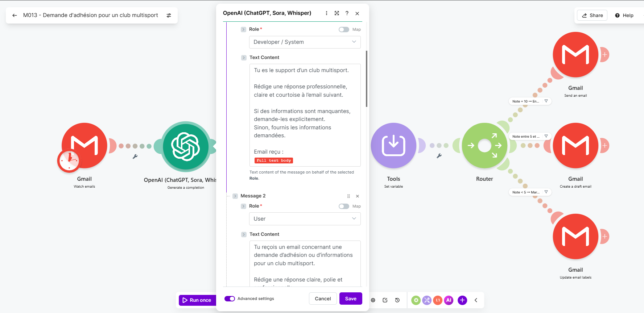Screen dimensions: 644x313
Task: Expand the first Text Content field arrow
Action: click(244, 58)
